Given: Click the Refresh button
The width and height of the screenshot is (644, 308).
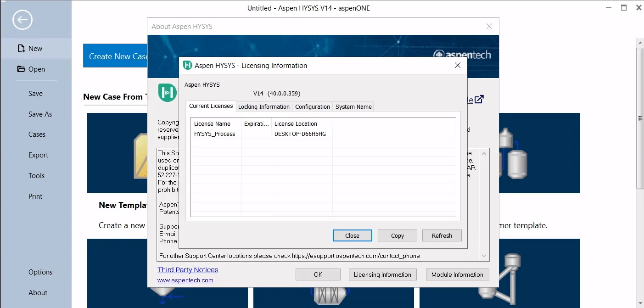Looking at the screenshot, I should [442, 235].
